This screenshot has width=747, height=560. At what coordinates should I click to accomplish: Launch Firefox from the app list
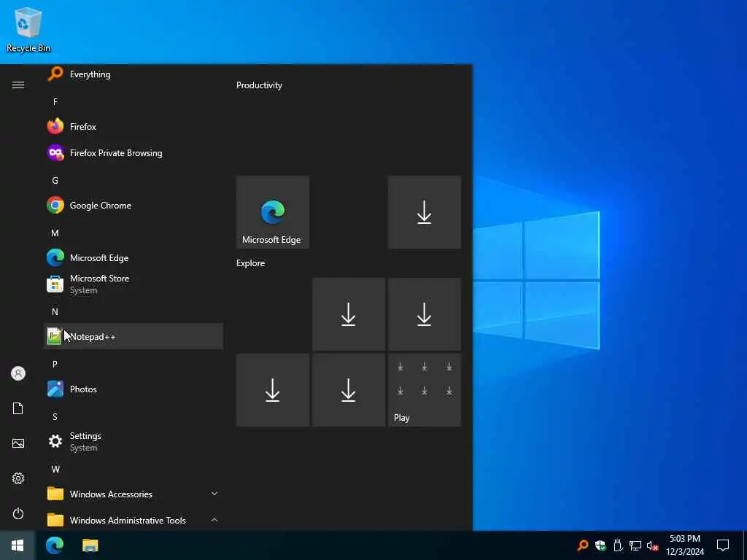(x=133, y=127)
